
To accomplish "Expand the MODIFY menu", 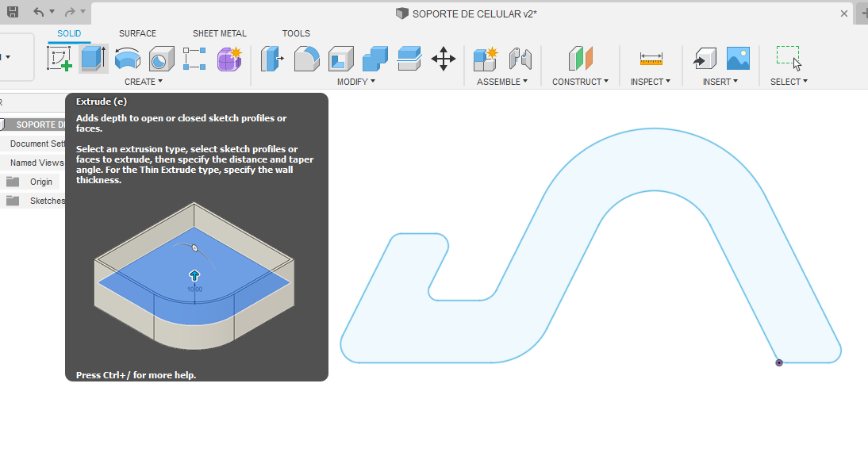I will tap(356, 82).
